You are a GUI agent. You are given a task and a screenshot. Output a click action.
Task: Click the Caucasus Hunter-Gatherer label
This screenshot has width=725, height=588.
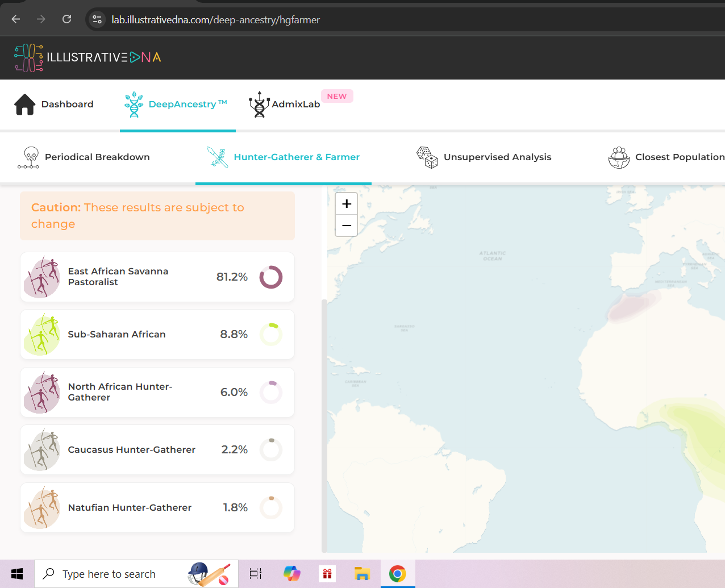(132, 450)
